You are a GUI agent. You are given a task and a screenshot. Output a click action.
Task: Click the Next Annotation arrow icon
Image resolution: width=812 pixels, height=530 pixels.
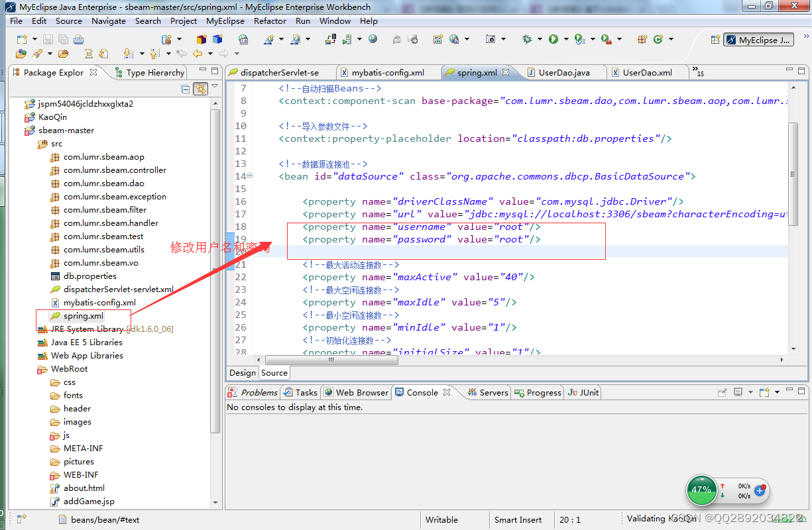[127, 54]
